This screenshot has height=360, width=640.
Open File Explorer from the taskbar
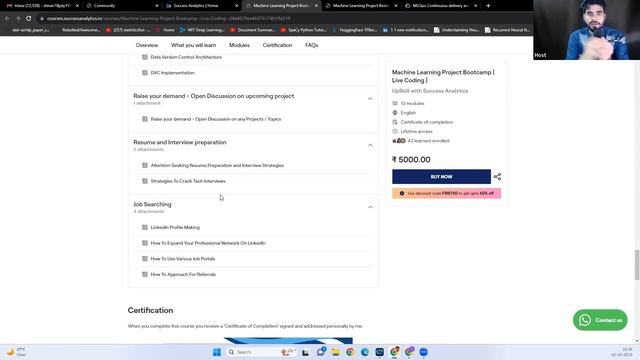(336, 352)
